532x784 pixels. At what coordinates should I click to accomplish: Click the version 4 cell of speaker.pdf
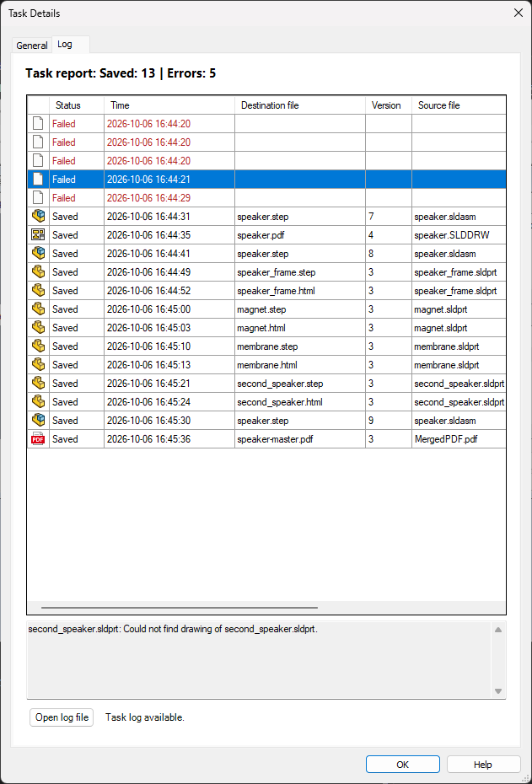tap(389, 234)
